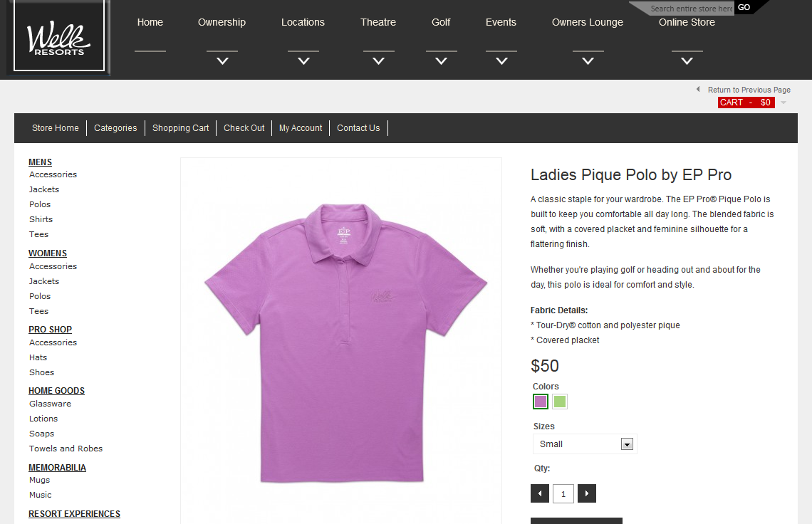This screenshot has width=812, height=524.
Task: Expand the Ownership menu chevron
Action: [x=222, y=61]
